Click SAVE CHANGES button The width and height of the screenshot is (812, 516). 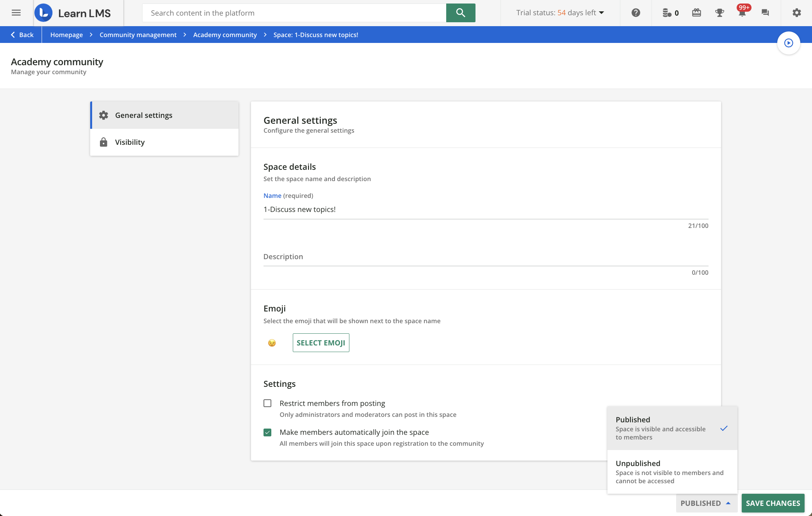coord(773,503)
